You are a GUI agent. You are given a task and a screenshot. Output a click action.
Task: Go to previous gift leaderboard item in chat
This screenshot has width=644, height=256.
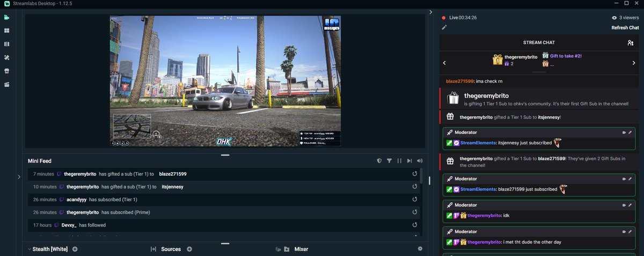[x=444, y=63]
